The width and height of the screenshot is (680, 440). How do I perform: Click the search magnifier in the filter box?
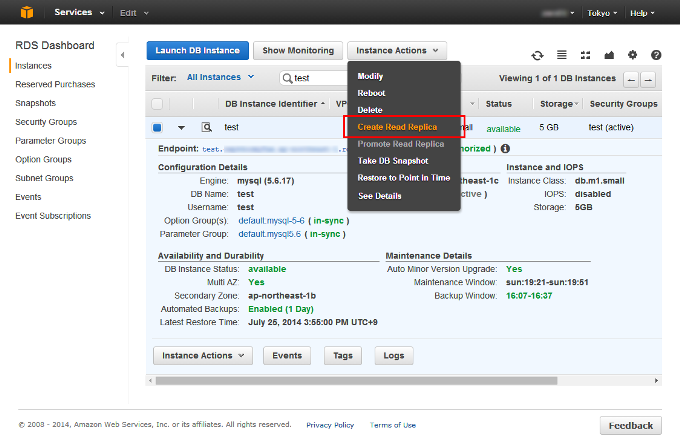[x=287, y=78]
